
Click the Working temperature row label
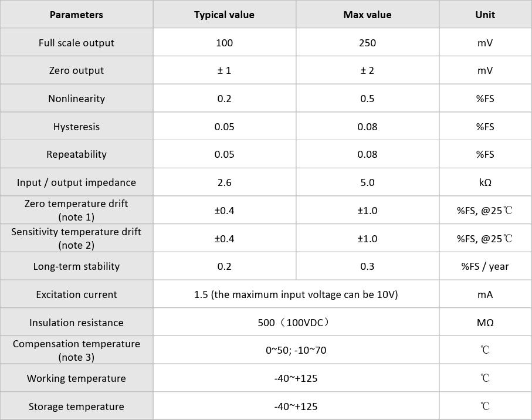pos(76,378)
